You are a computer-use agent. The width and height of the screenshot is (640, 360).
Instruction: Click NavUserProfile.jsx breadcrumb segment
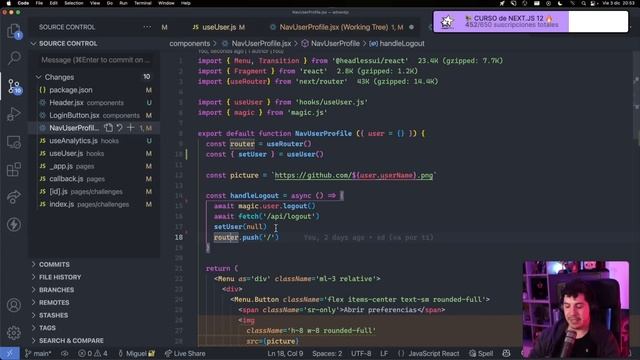click(257, 43)
